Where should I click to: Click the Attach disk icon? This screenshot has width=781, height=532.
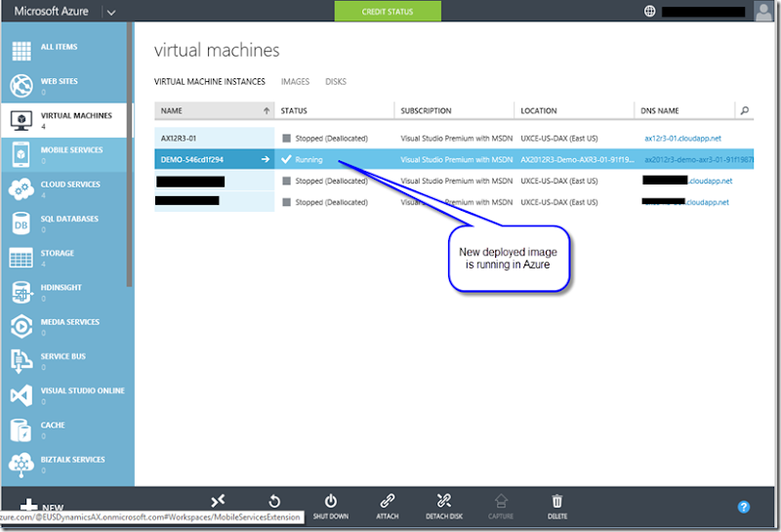pyautogui.click(x=387, y=505)
